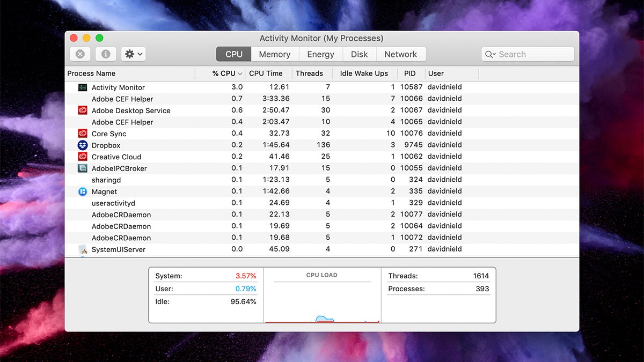The image size is (644, 362).
Task: Click the Magnet app icon
Action: (82, 191)
